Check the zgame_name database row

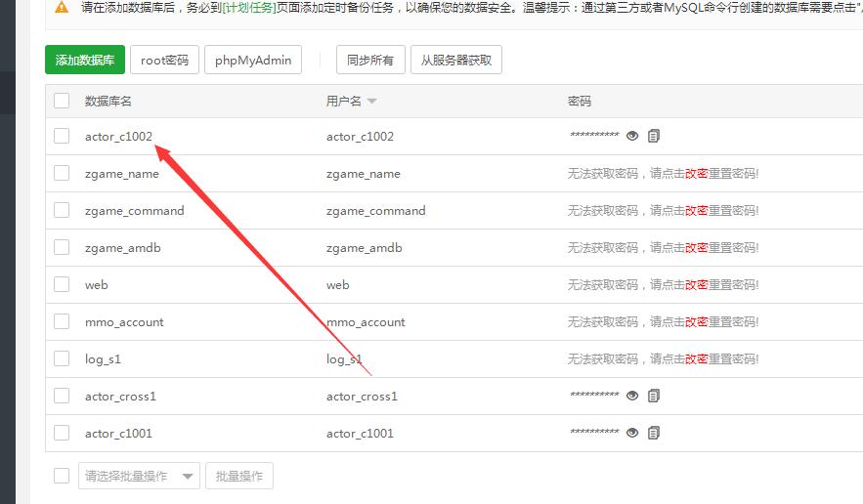click(62, 173)
